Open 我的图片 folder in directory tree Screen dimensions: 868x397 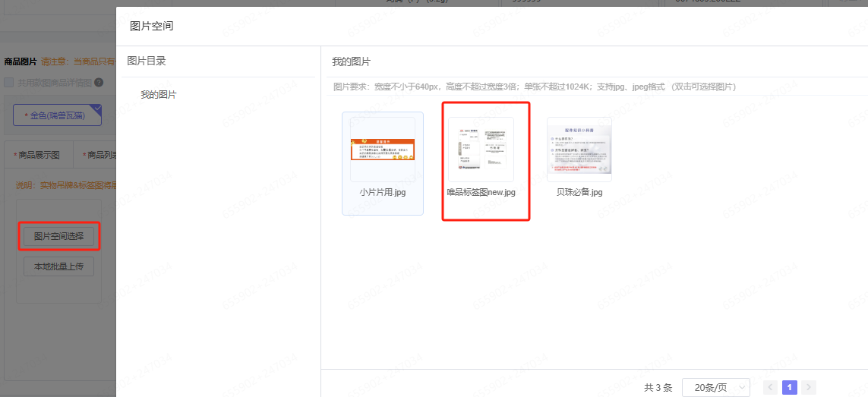[159, 95]
